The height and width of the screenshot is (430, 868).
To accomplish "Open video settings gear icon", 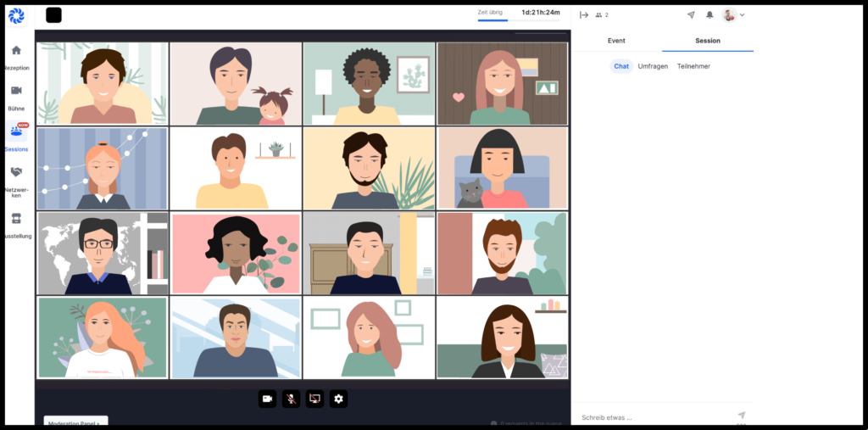I will coord(338,399).
